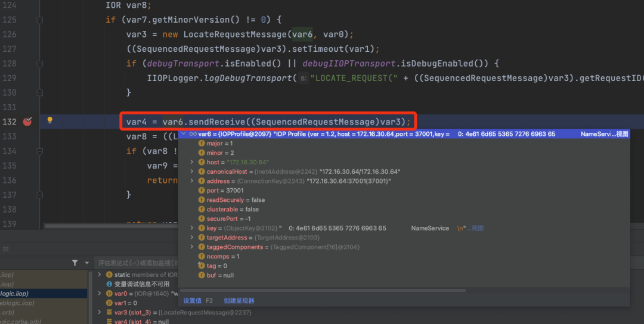This screenshot has width=644, height=324.
Task: Click the fold end marker on line 137
Action: (40, 194)
